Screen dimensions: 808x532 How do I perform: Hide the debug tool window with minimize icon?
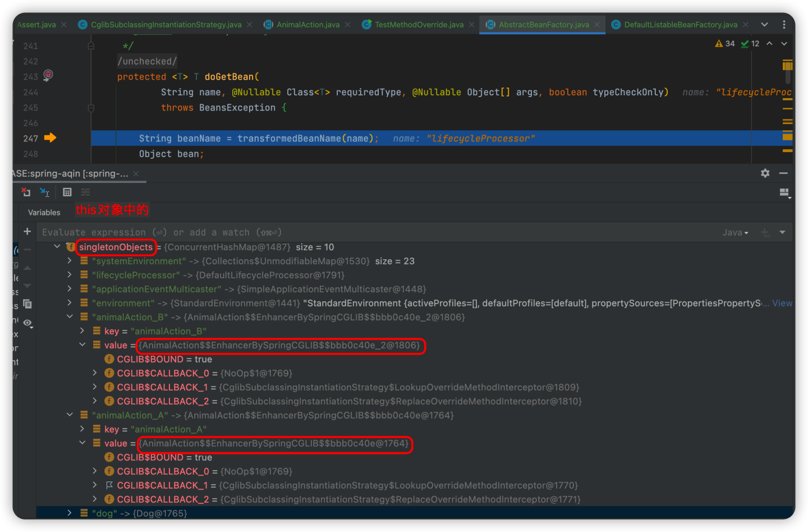tap(783, 173)
